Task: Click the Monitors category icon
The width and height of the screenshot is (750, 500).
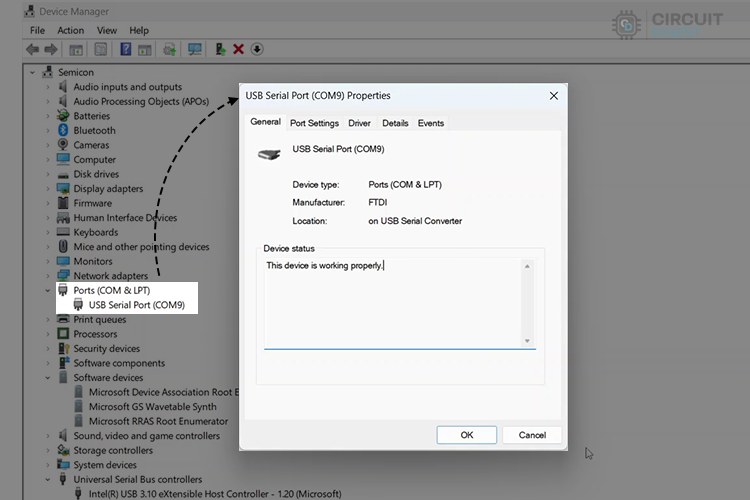Action: (x=63, y=261)
